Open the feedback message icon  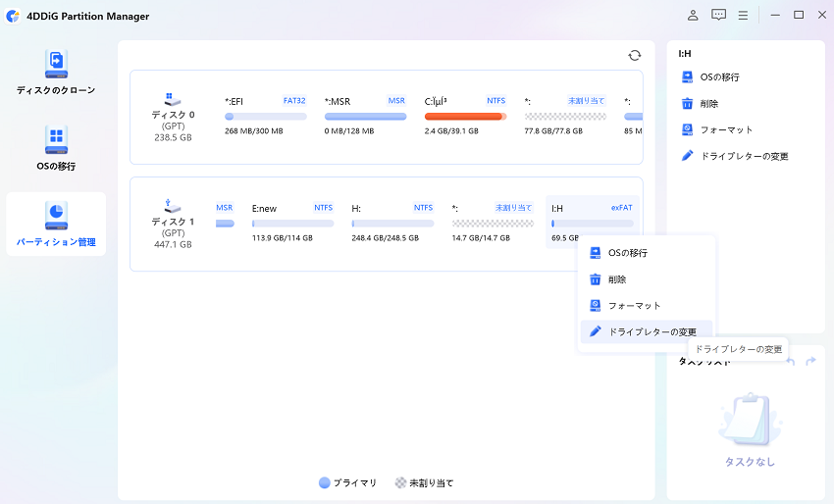(x=718, y=16)
